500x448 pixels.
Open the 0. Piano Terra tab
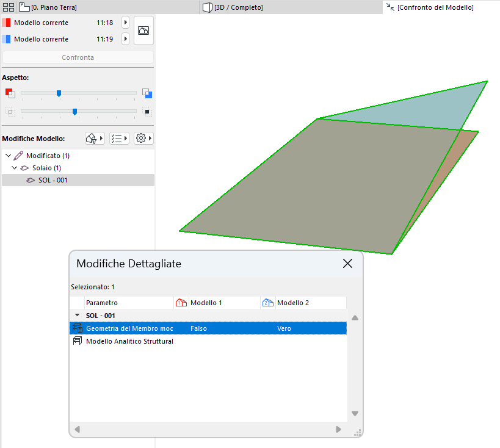(x=48, y=7)
